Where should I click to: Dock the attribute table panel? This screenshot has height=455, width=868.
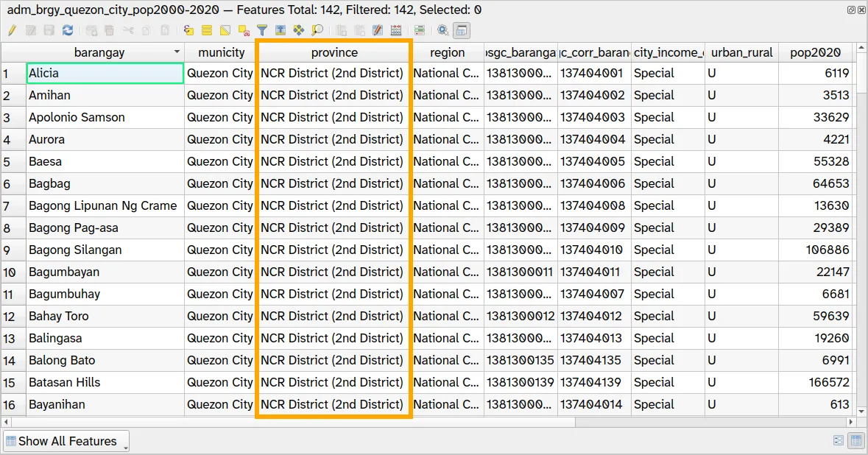(x=462, y=31)
